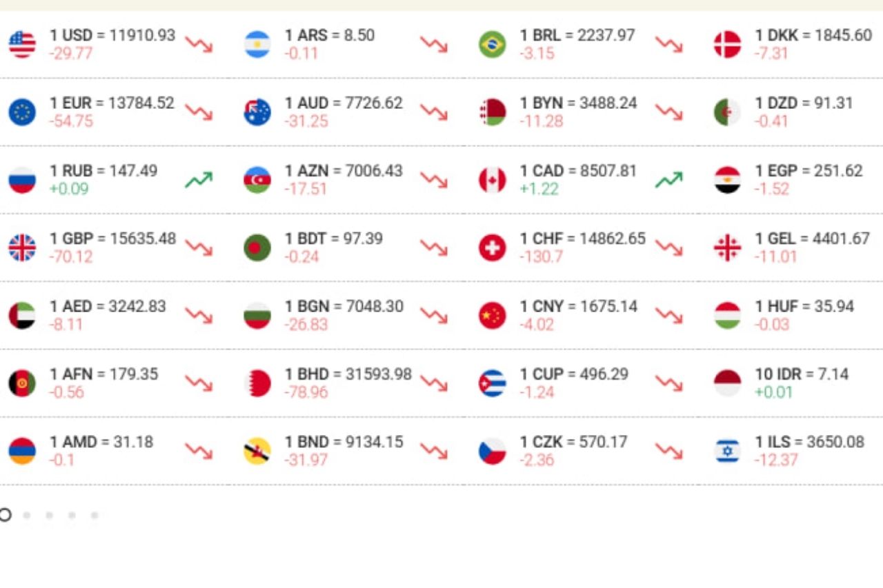Open the 1 EUR = 13784.52 rate
The height and width of the screenshot is (588, 883).
pos(112,103)
